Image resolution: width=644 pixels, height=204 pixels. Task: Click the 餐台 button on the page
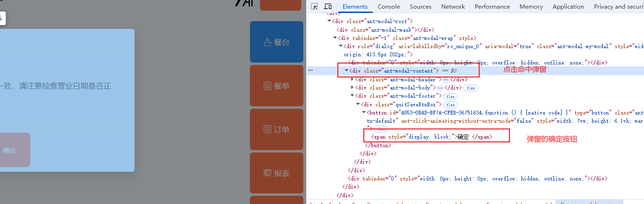[276, 42]
